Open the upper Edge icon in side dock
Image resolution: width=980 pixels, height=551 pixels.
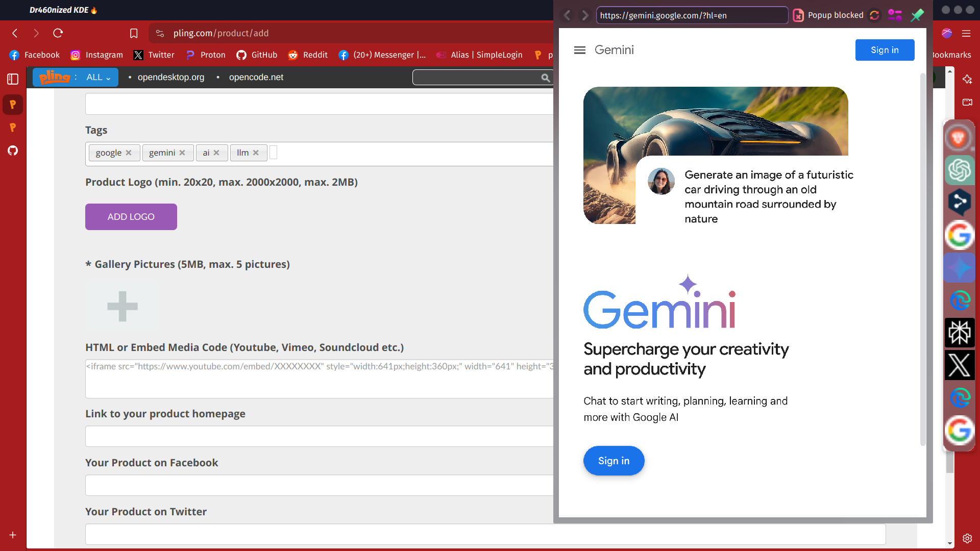point(959,300)
